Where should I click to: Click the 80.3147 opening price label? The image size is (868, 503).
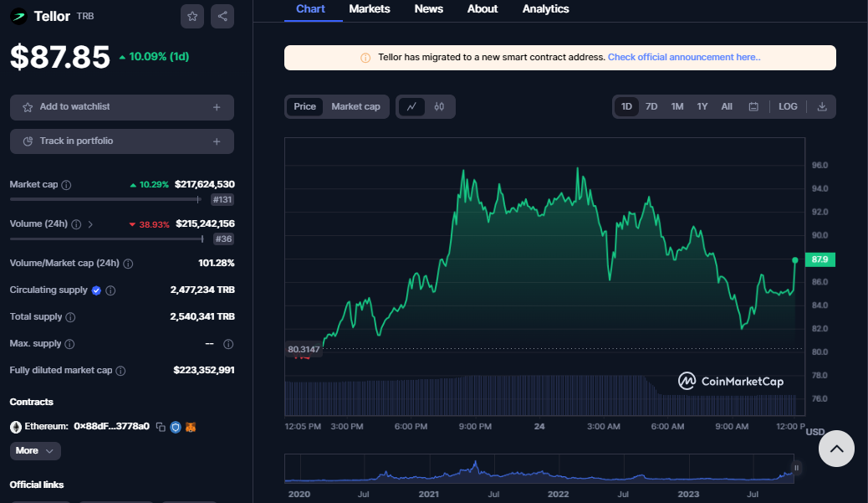point(304,350)
